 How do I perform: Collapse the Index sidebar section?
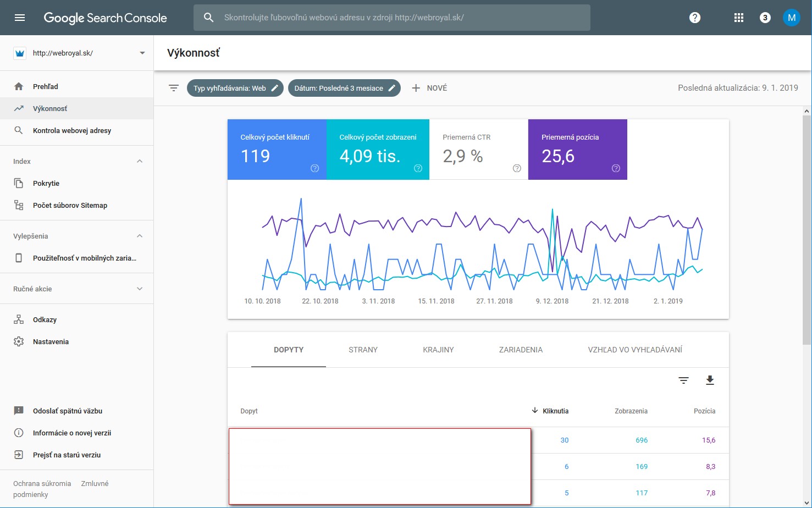[140, 161]
